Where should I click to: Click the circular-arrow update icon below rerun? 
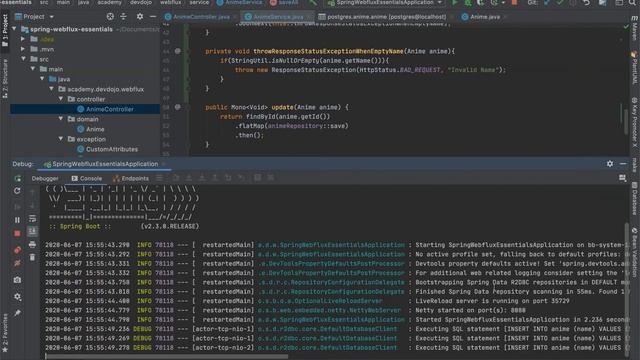point(17,191)
